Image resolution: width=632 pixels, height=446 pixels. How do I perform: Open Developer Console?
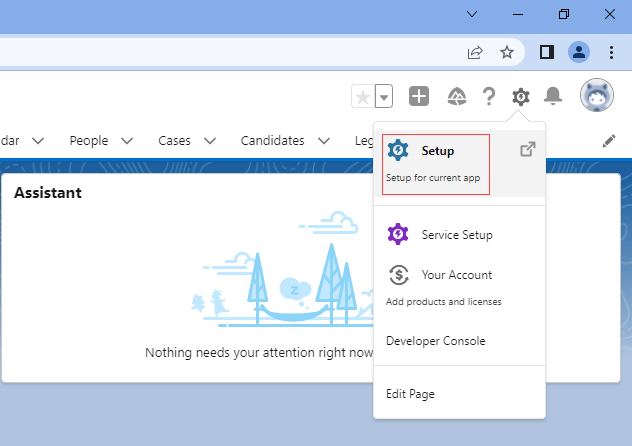click(435, 341)
